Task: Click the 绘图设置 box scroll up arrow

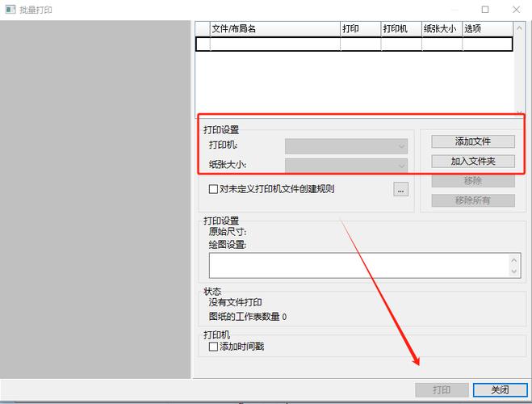Action: [513, 260]
